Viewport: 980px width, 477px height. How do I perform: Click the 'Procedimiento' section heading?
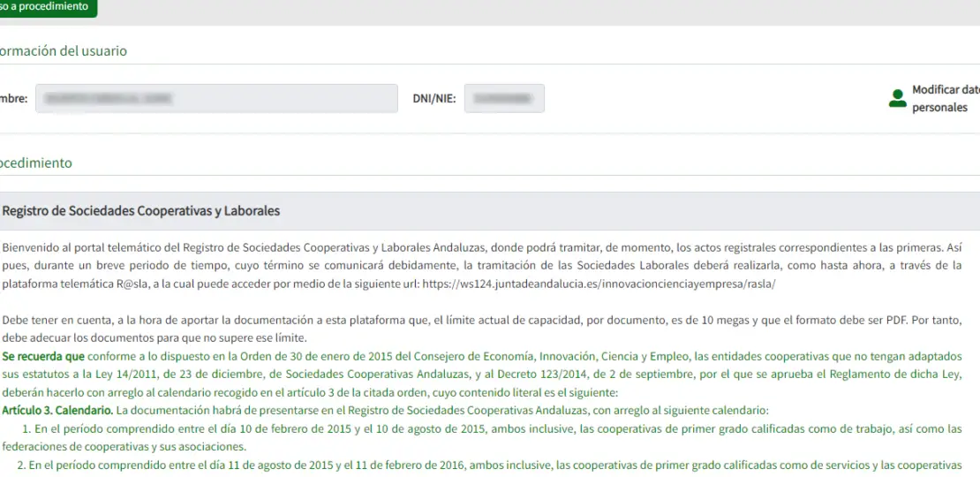coord(35,163)
